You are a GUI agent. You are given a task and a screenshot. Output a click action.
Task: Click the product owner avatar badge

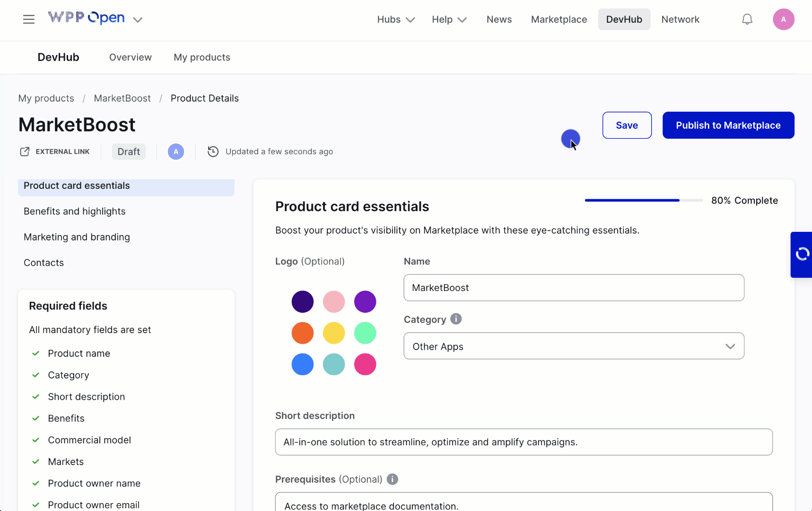pyautogui.click(x=176, y=151)
